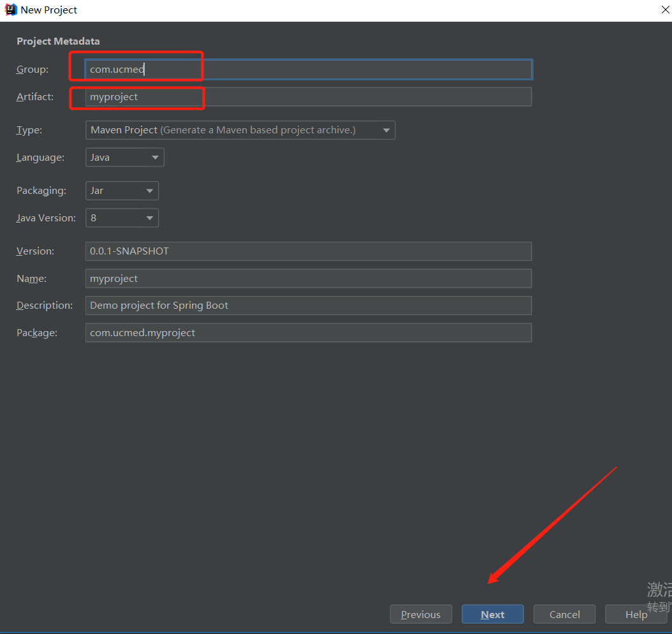Viewport: 672px width, 634px height.
Task: Open the Type dropdown for Maven Project
Action: [x=240, y=130]
